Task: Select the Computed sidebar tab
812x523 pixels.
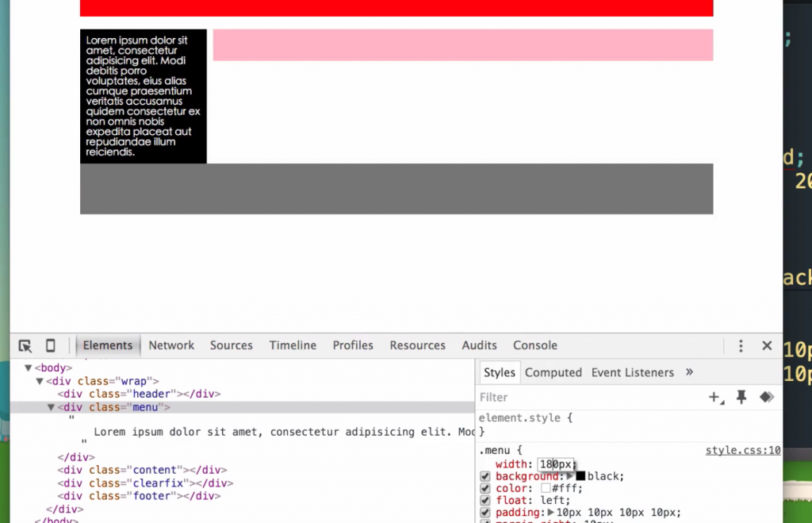Action: click(553, 373)
